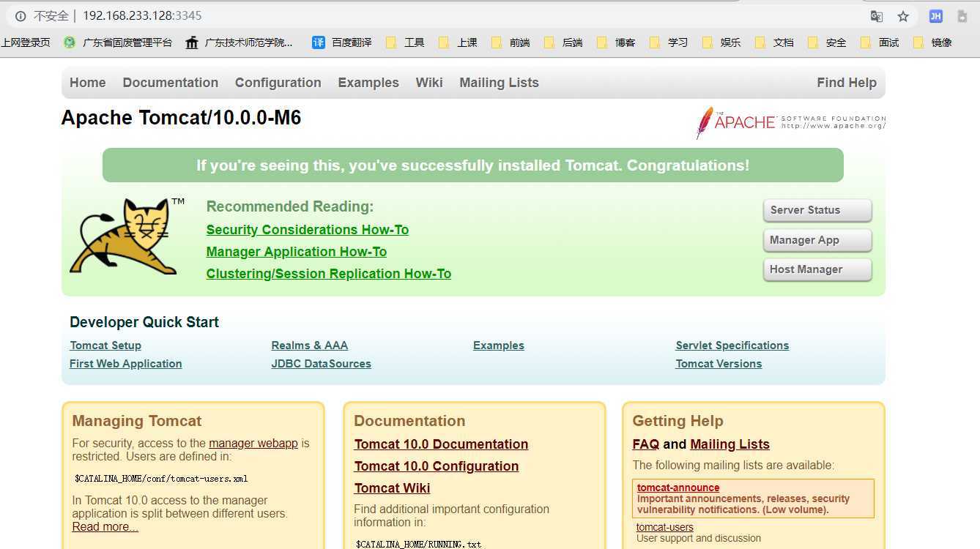The width and height of the screenshot is (980, 549).
Task: Click the Manager App button
Action: pos(817,240)
